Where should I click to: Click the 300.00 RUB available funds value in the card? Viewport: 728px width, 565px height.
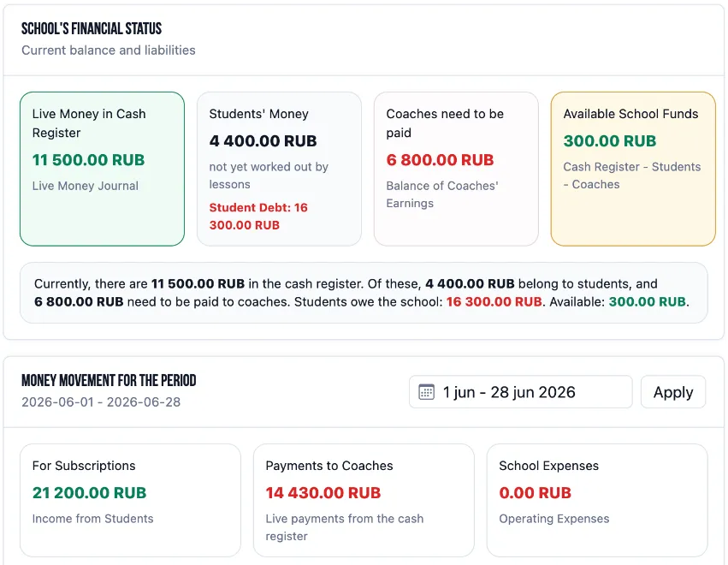click(610, 140)
